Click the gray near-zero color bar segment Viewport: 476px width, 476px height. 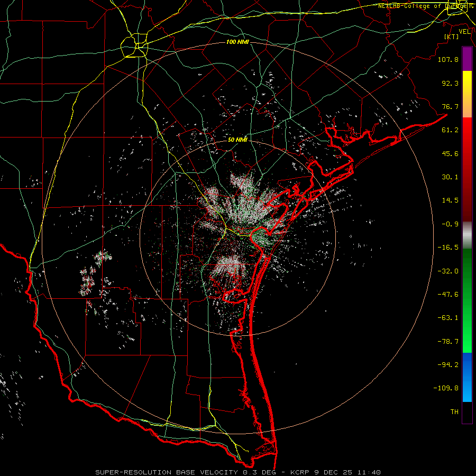pyautogui.click(x=467, y=235)
